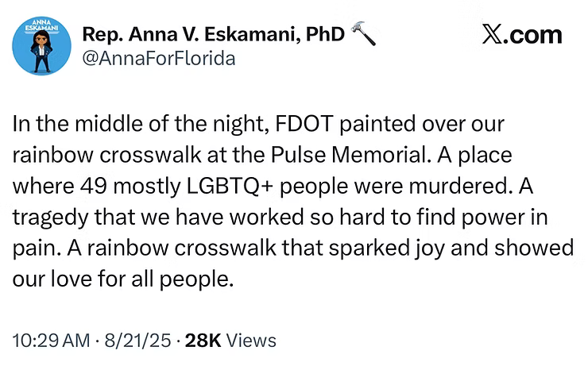Click the word tragedy in the tweet
This screenshot has width=588, height=366.
pyautogui.click(x=47, y=218)
